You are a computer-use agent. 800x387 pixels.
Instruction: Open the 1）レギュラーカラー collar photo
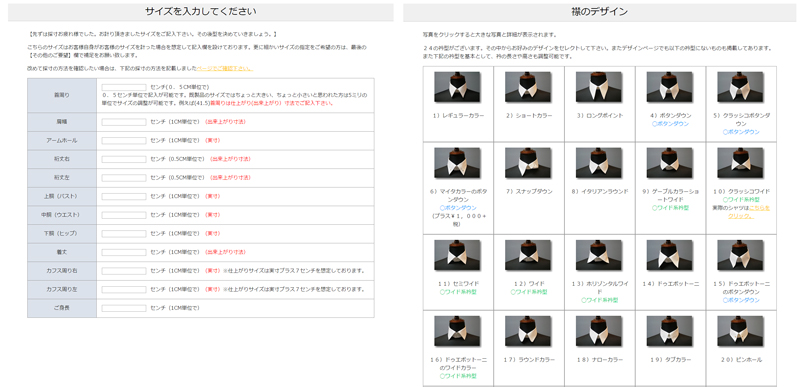(x=457, y=87)
